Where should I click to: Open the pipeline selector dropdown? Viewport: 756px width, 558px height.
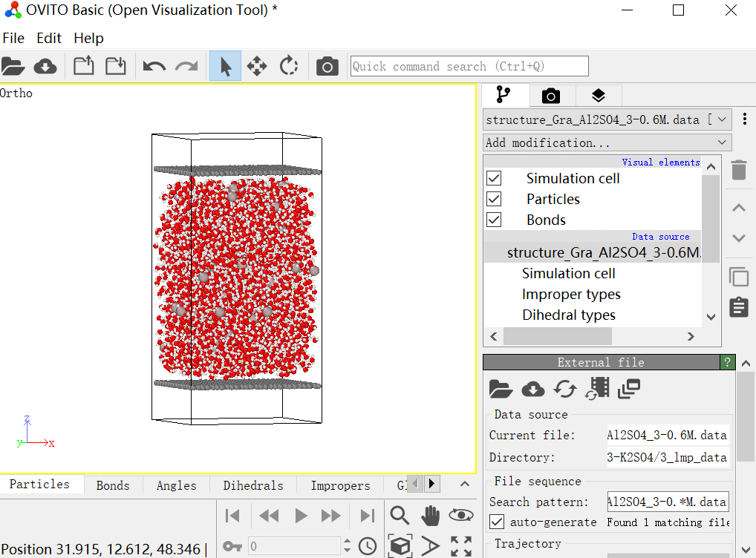pyautogui.click(x=607, y=119)
